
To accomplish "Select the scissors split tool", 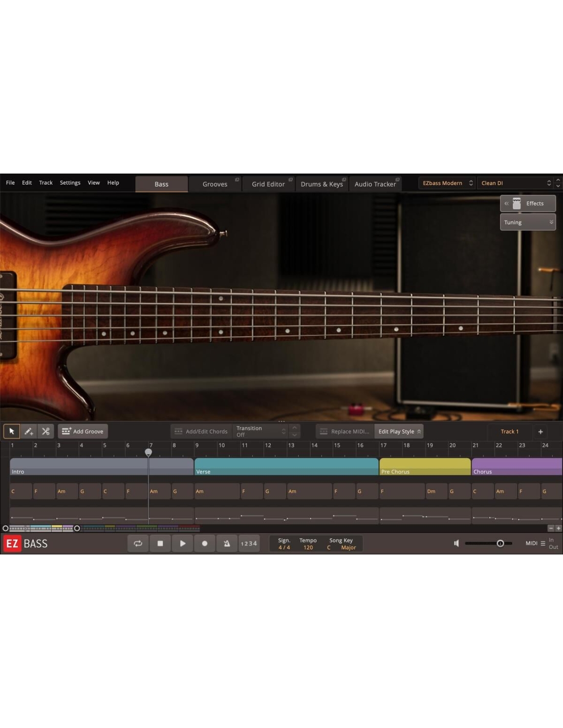I will pos(46,431).
